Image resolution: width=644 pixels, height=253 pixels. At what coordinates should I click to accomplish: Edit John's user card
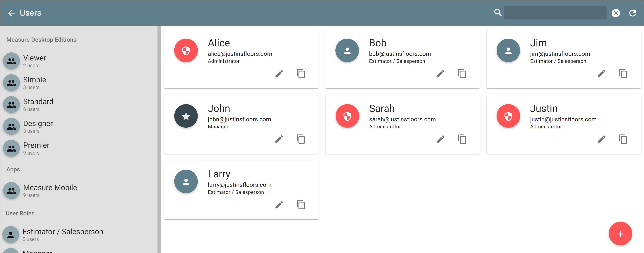279,139
